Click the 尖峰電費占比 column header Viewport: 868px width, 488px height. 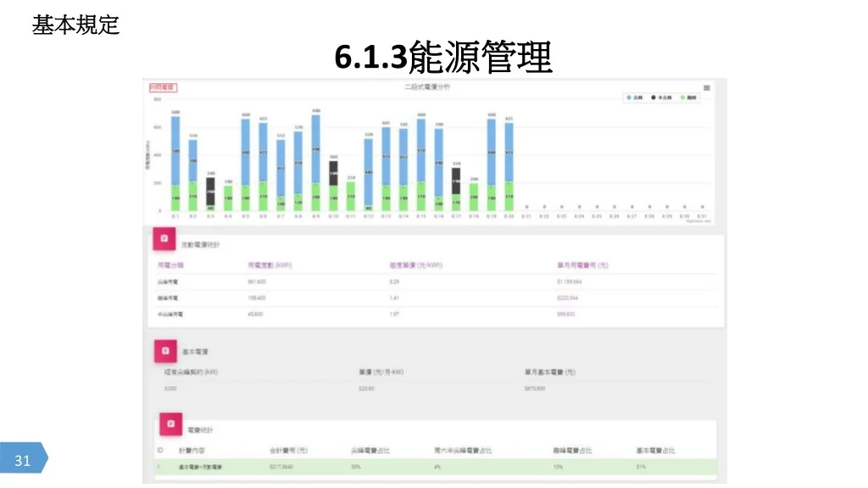pyautogui.click(x=370, y=451)
